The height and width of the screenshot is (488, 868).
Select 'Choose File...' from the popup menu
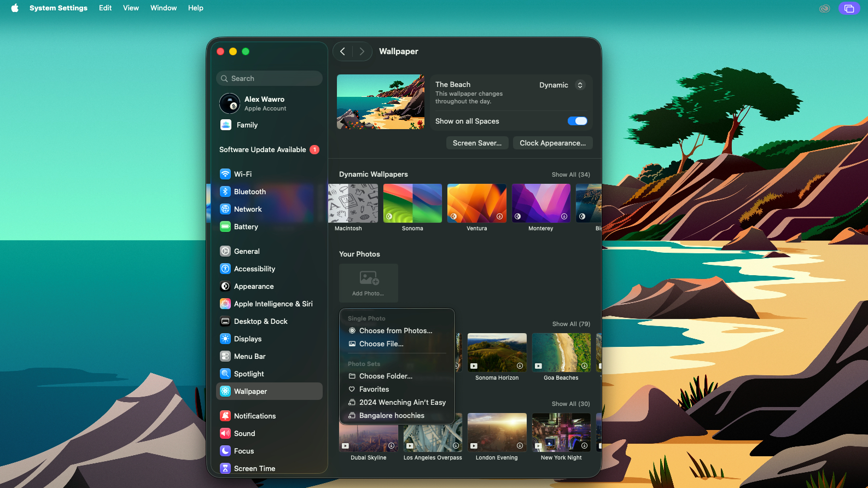tap(397, 344)
